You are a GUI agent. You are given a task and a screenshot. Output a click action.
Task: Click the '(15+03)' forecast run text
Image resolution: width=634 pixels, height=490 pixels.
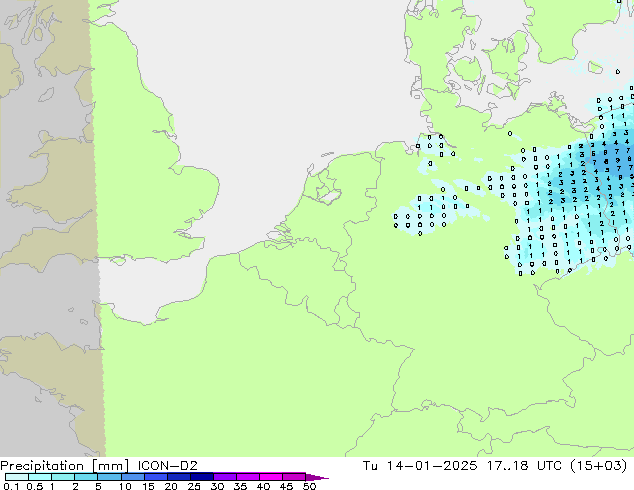598,466
